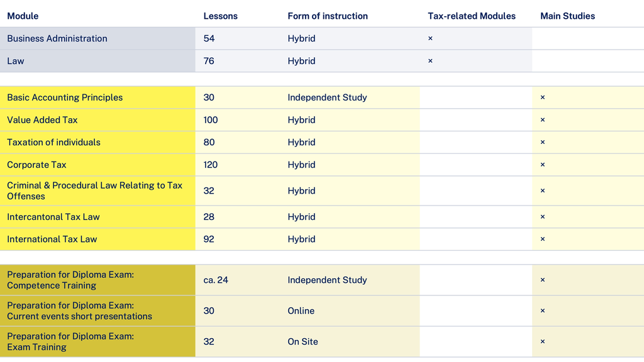The width and height of the screenshot is (644, 362).
Task: Click the Taxation of individuals module
Action: 53,142
